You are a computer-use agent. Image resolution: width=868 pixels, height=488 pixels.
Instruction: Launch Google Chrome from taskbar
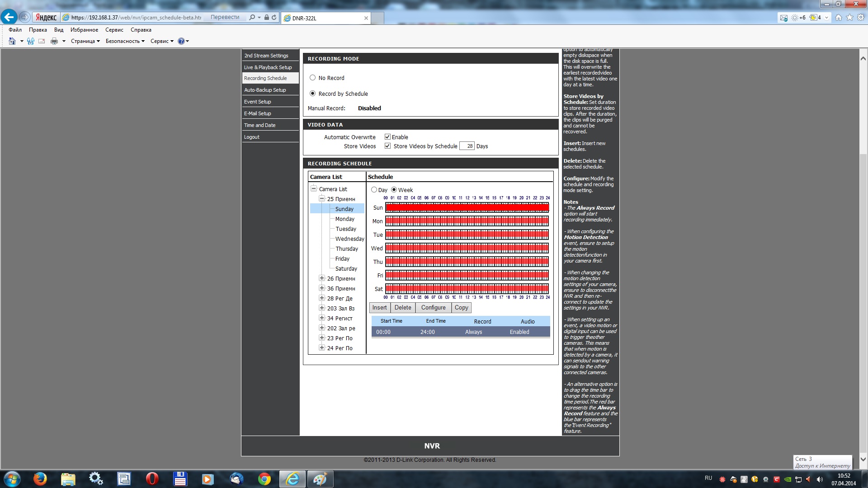264,479
